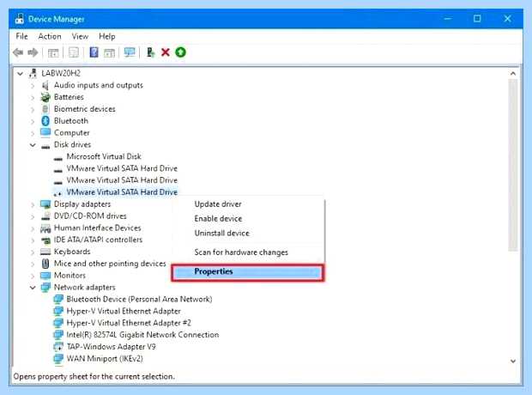Select Bluetooth Device (Personal Area Network)
The image size is (532, 395).
click(x=139, y=299)
